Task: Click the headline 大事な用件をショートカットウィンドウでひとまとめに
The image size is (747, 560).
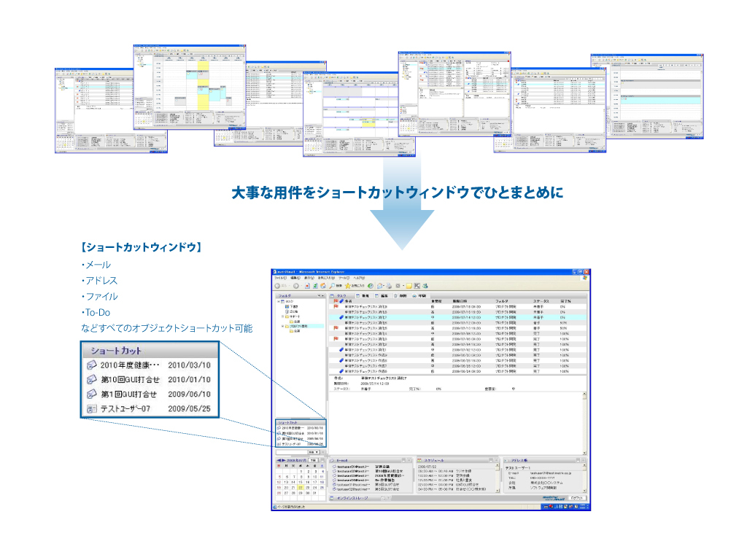Action: pyautogui.click(x=398, y=192)
